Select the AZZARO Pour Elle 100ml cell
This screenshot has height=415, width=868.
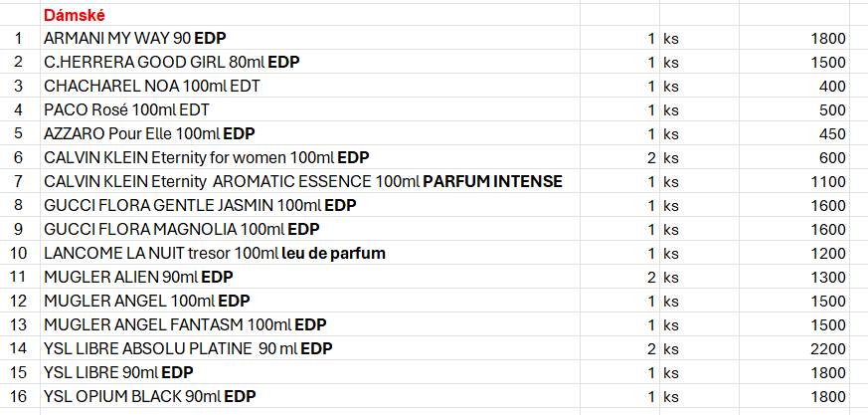(310, 133)
